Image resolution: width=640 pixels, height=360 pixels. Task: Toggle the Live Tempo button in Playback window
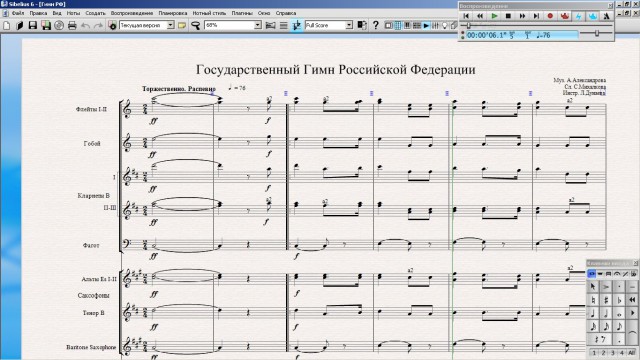coord(592,16)
